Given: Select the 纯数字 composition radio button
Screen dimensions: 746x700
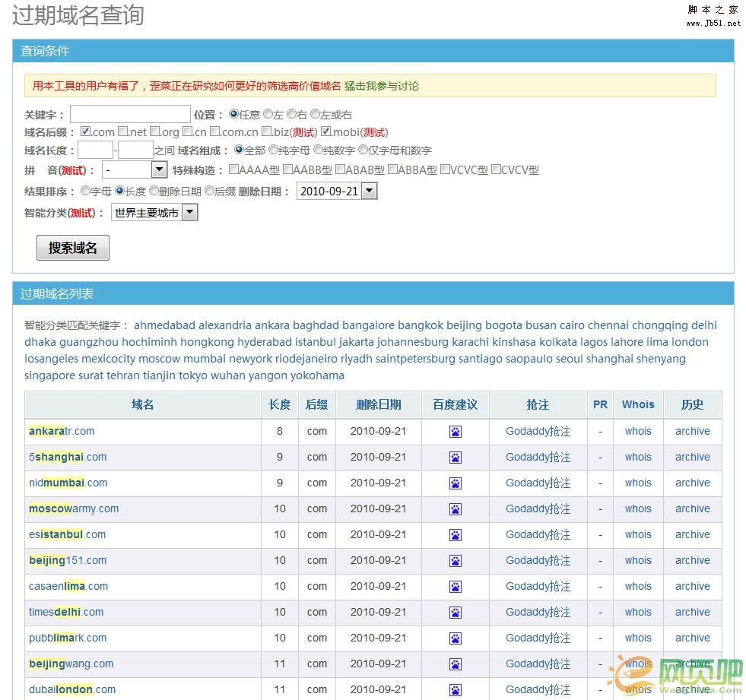Looking at the screenshot, I should coord(318,150).
